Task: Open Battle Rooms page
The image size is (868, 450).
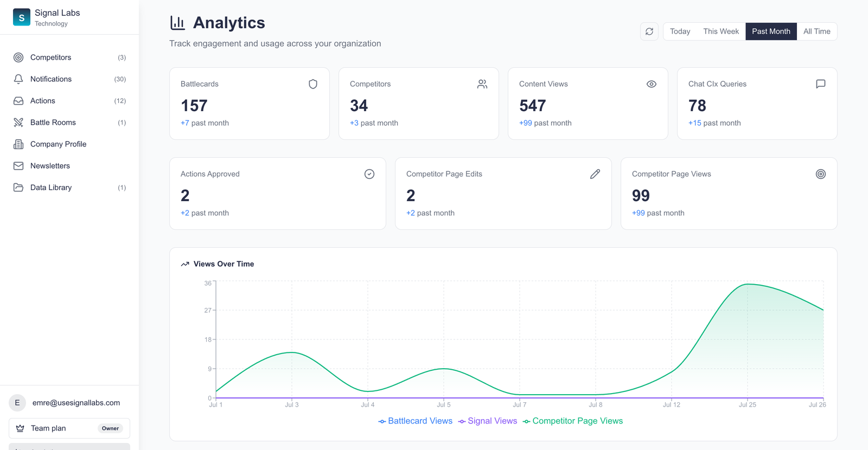Action: pyautogui.click(x=69, y=123)
